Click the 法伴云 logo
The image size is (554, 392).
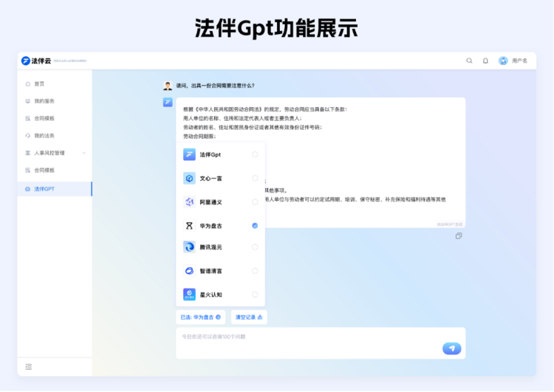coord(36,61)
